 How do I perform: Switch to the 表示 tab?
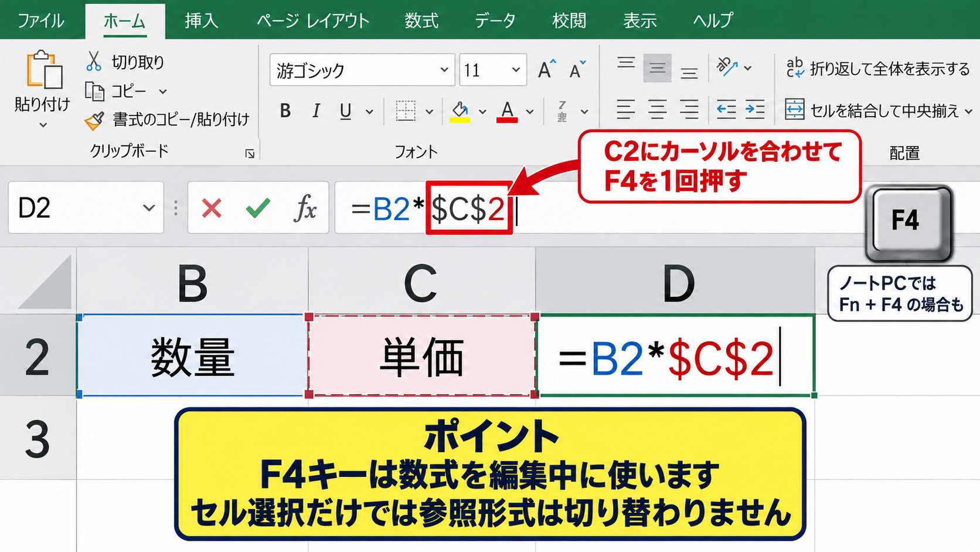coord(640,21)
